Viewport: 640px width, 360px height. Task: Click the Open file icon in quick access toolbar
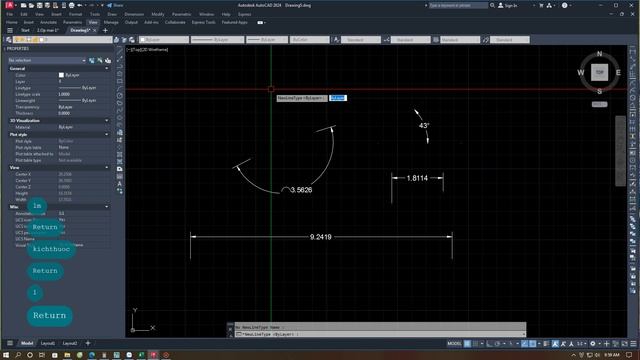point(31,6)
